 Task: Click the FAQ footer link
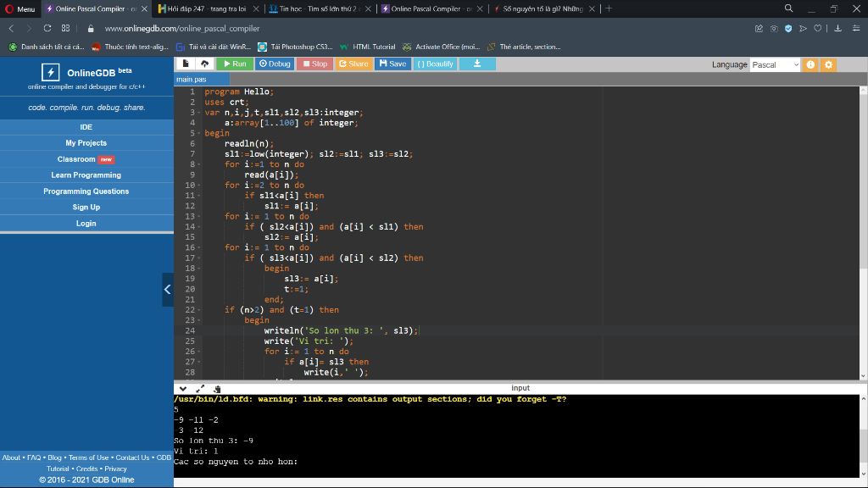tap(34, 457)
